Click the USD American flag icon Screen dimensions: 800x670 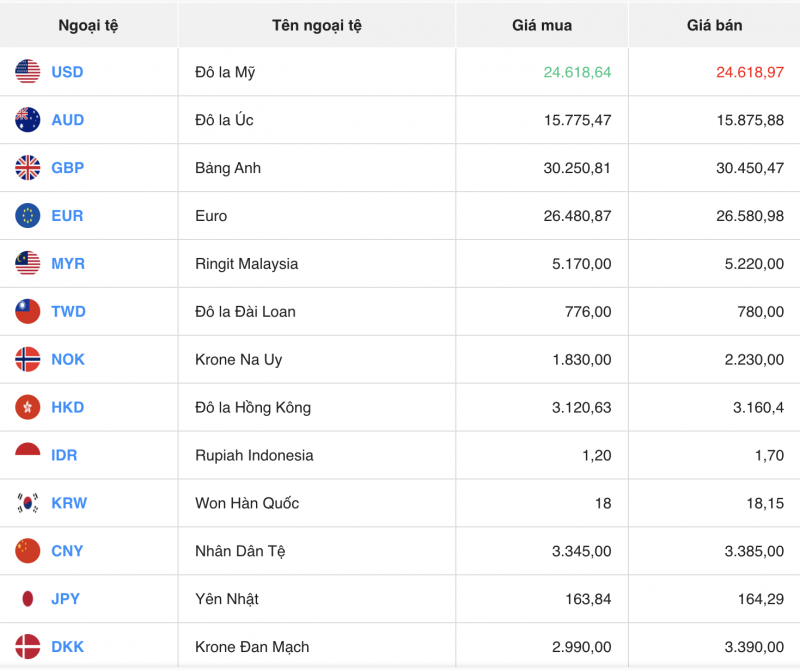point(27,72)
